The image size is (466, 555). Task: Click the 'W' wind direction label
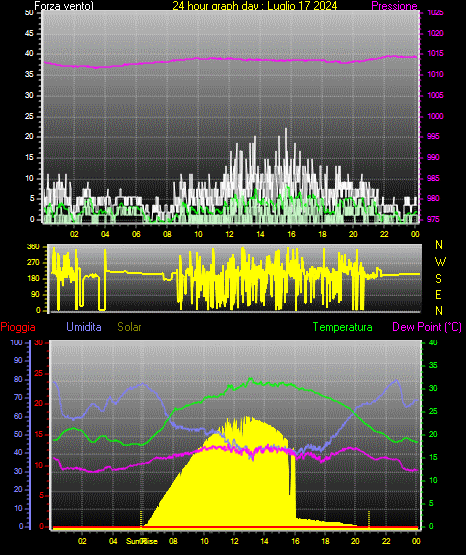pos(440,262)
